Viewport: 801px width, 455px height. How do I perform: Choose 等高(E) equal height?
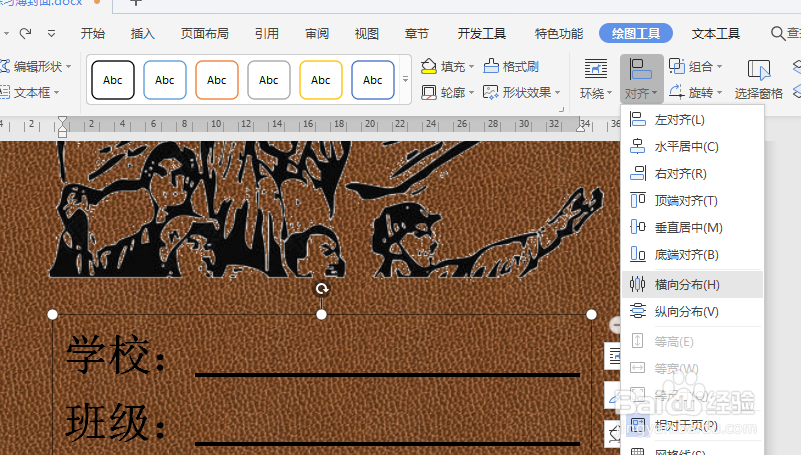[x=692, y=341]
